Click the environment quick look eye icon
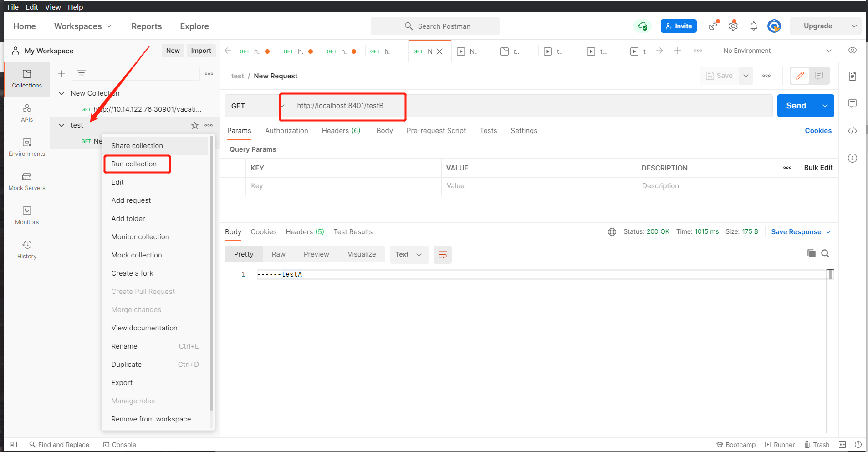 (853, 51)
